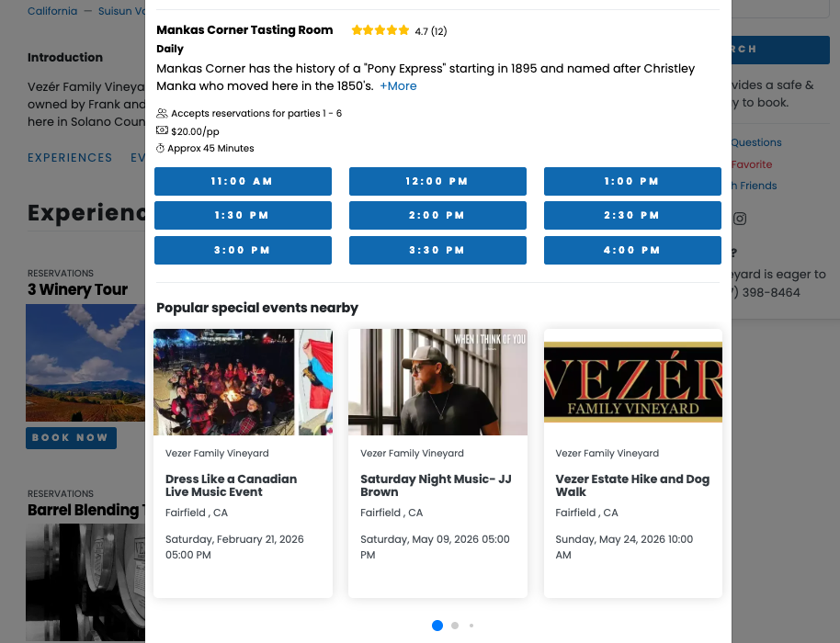Book the 4:00 PM time slot
840x643 pixels.
632,250
